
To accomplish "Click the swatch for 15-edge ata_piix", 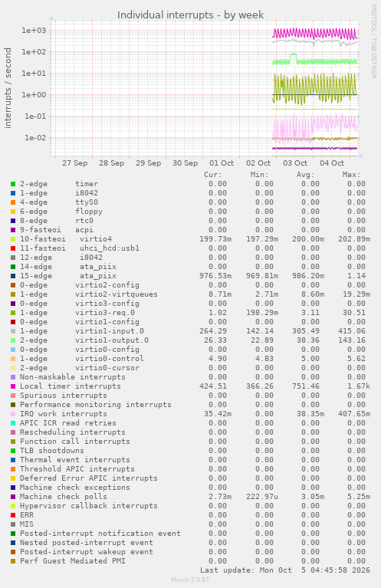I will 13,276.
